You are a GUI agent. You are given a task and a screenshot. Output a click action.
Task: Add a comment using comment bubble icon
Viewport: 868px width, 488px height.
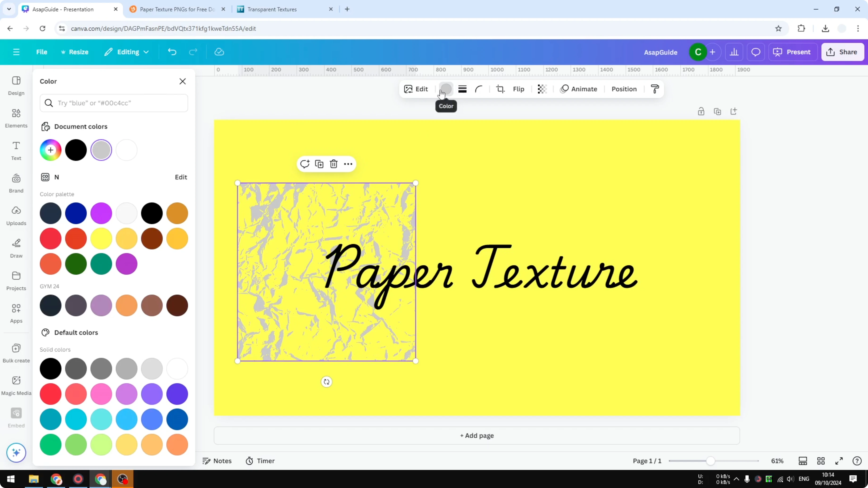click(305, 164)
